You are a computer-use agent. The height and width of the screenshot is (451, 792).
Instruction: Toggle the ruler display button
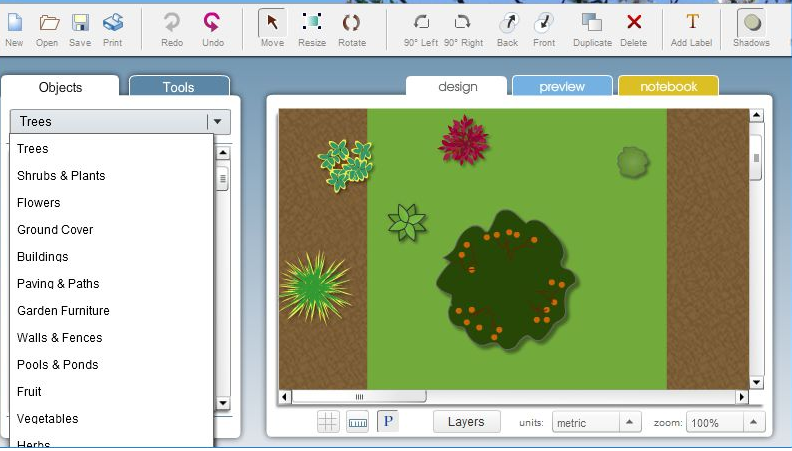pyautogui.click(x=357, y=422)
